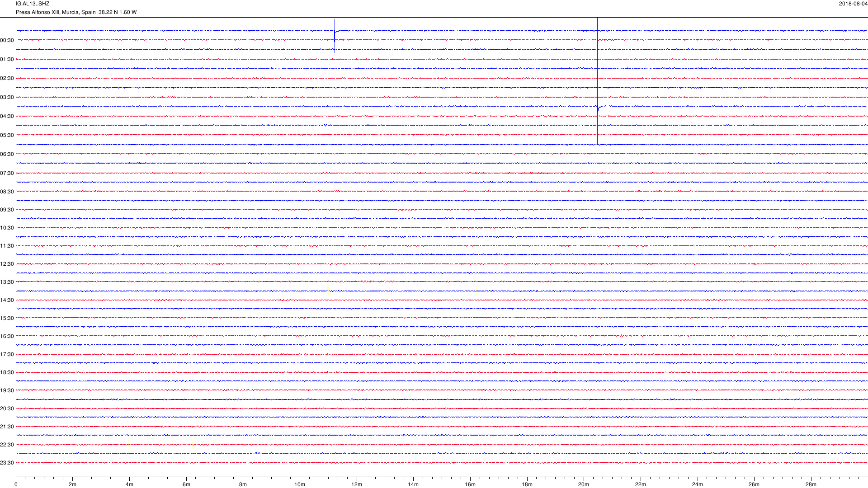Click the 09:30 time label
Image resolution: width=868 pixels, height=488 pixels.
(7, 210)
